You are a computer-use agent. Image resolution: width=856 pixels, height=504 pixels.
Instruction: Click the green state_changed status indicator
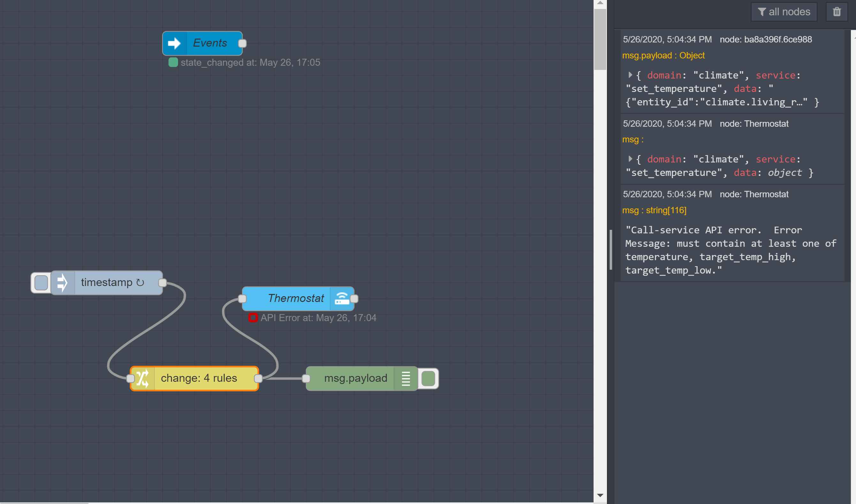tap(173, 63)
